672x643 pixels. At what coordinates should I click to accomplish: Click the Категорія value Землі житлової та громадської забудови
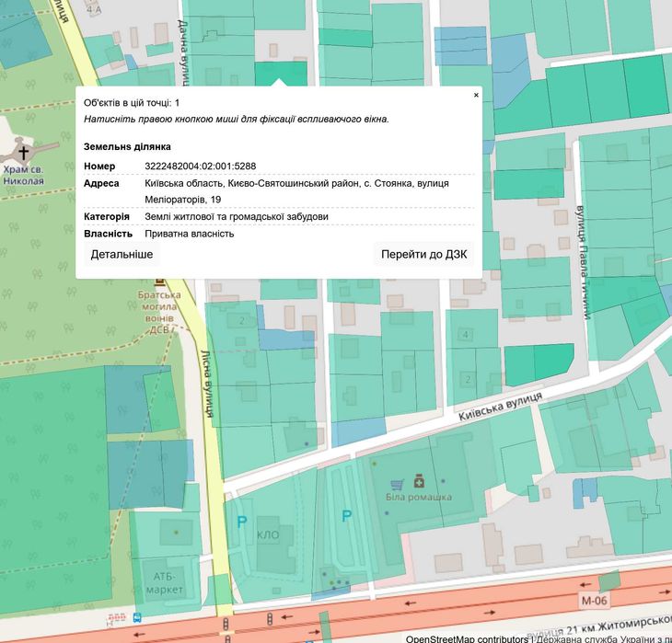click(237, 217)
